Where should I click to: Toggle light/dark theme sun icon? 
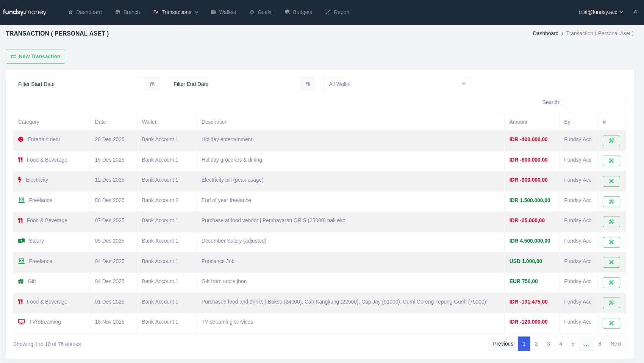click(635, 12)
